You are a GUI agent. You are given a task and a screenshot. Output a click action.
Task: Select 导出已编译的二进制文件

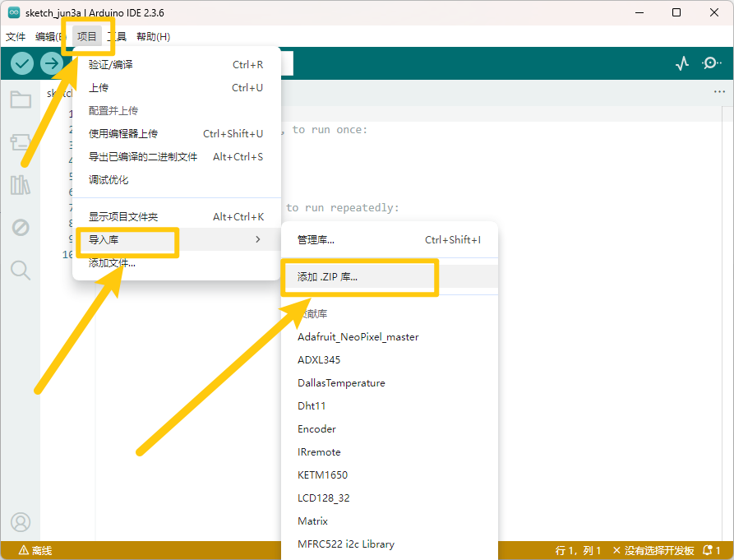coord(177,156)
